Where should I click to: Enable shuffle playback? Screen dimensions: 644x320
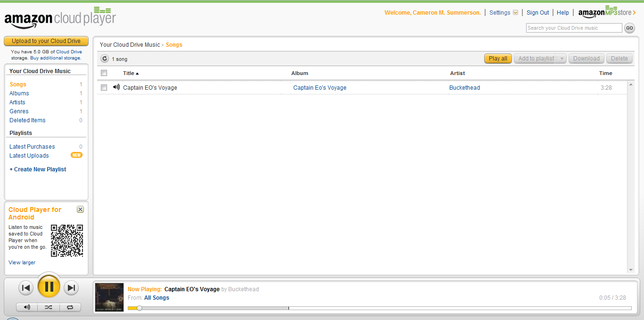(48, 307)
